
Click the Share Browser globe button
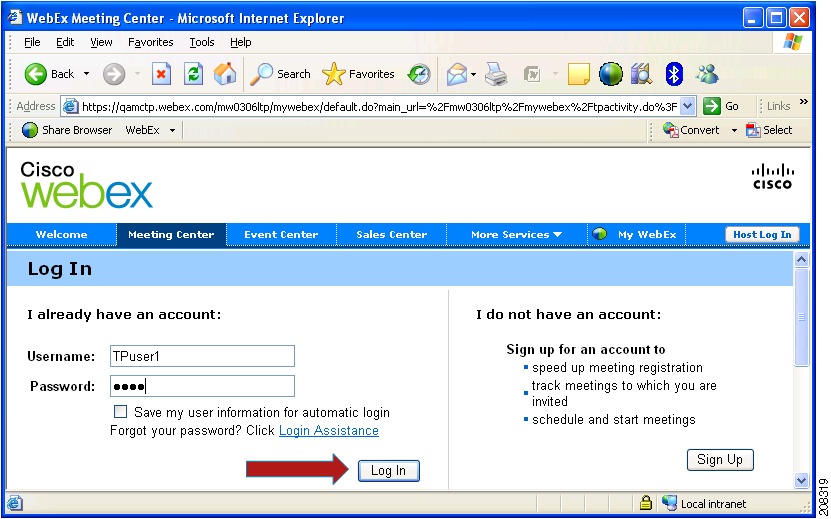(67, 130)
